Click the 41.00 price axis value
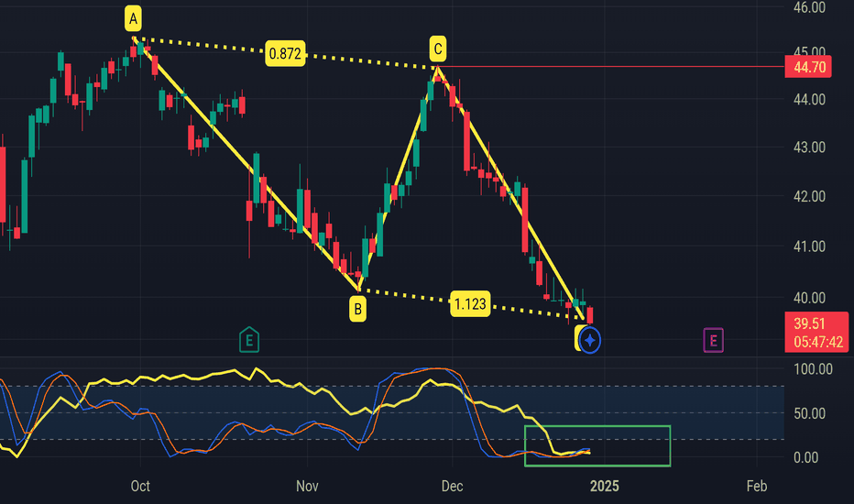This screenshot has height=504, width=854. [x=809, y=247]
